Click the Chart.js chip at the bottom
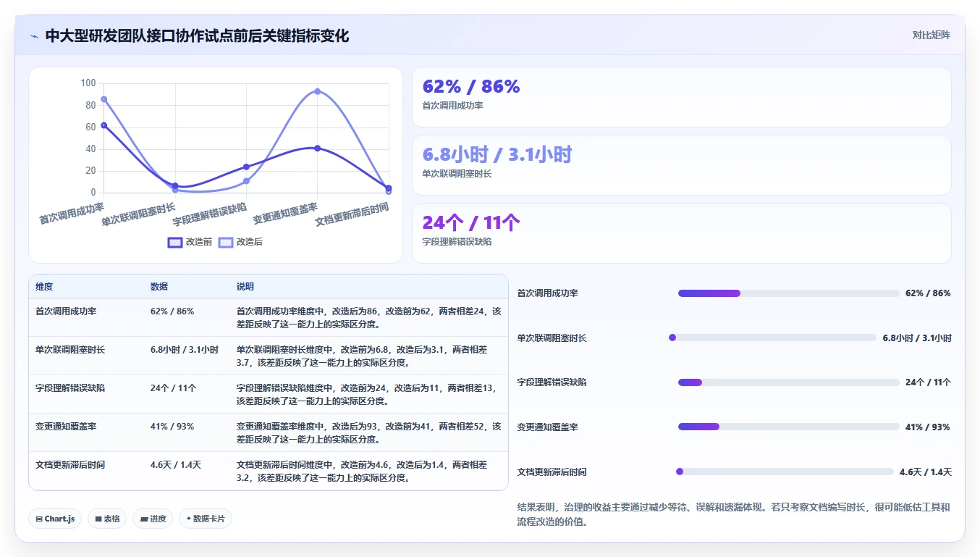The image size is (980, 557). 55,519
